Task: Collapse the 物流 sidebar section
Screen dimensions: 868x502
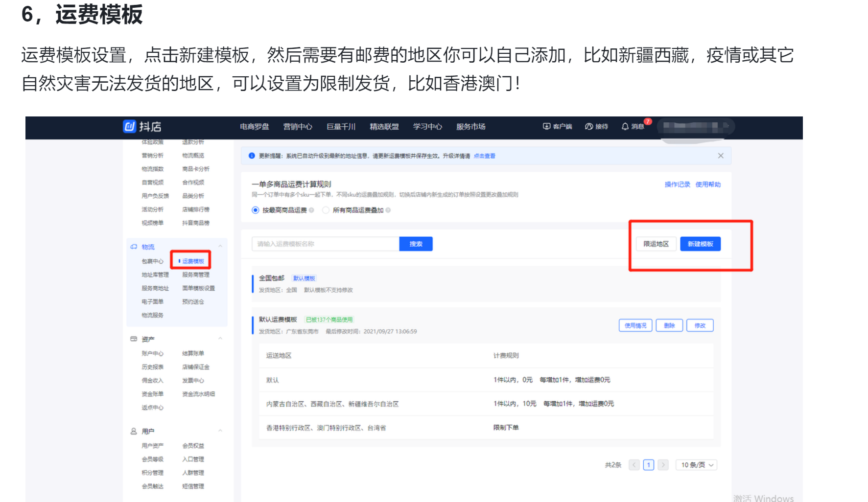Action: tap(220, 247)
